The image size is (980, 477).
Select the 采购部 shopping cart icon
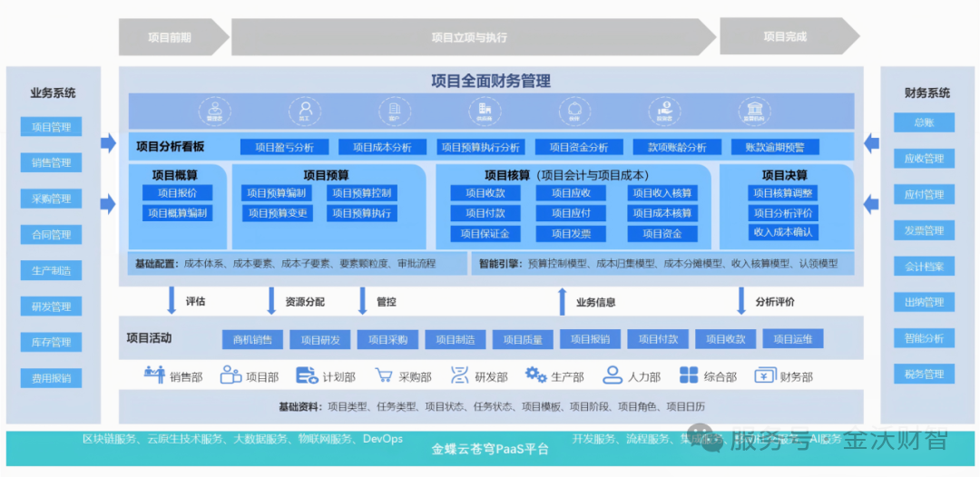click(x=383, y=375)
